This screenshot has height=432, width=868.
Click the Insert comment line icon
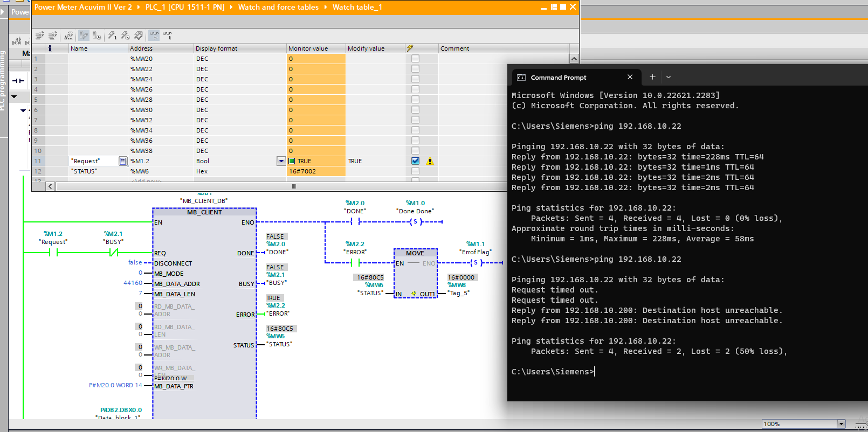pos(68,36)
